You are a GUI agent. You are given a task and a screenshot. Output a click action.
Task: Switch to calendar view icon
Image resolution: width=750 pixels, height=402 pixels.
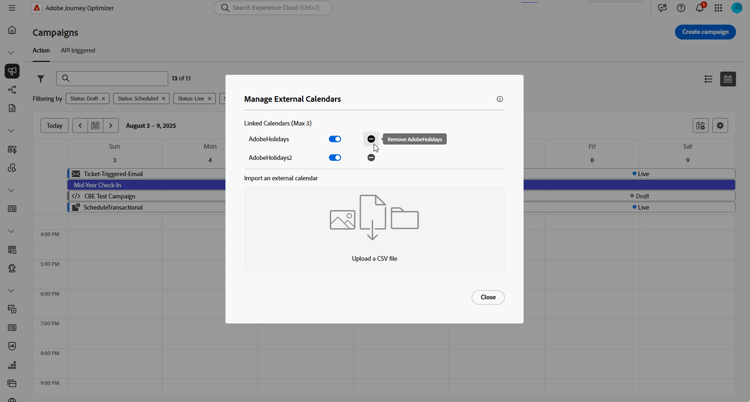[x=728, y=79]
